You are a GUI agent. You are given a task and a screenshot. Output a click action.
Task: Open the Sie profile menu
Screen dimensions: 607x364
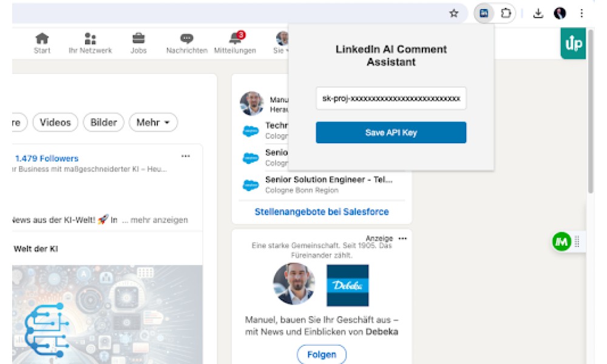(282, 43)
